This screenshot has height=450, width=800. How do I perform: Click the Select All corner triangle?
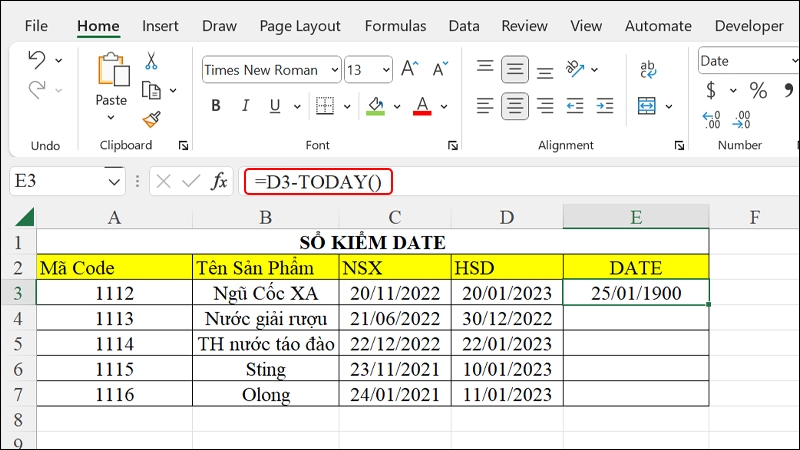pos(24,216)
